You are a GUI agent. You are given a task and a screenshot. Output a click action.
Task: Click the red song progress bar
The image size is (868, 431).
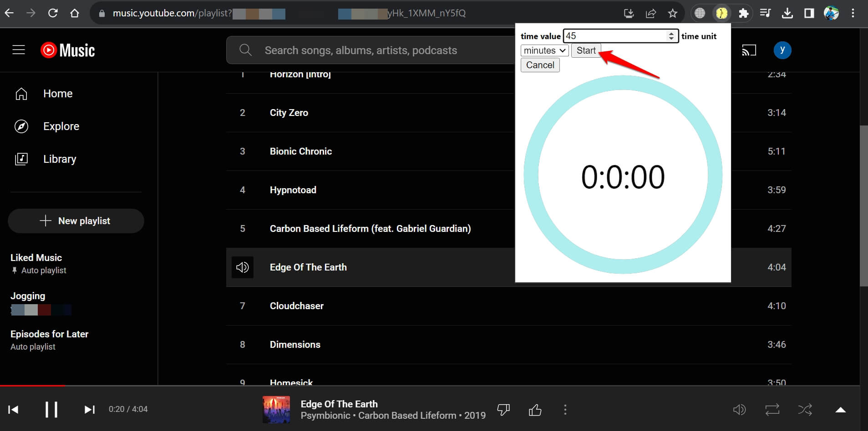click(32, 386)
